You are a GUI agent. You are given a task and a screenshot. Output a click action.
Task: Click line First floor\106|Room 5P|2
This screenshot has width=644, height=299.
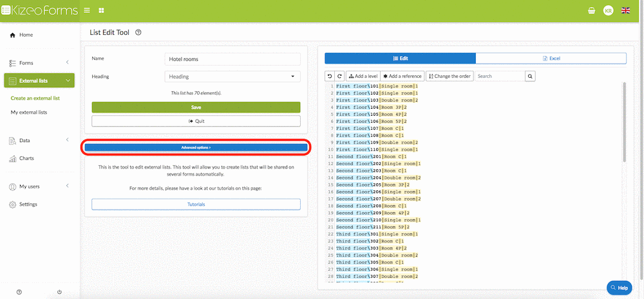[x=372, y=122]
